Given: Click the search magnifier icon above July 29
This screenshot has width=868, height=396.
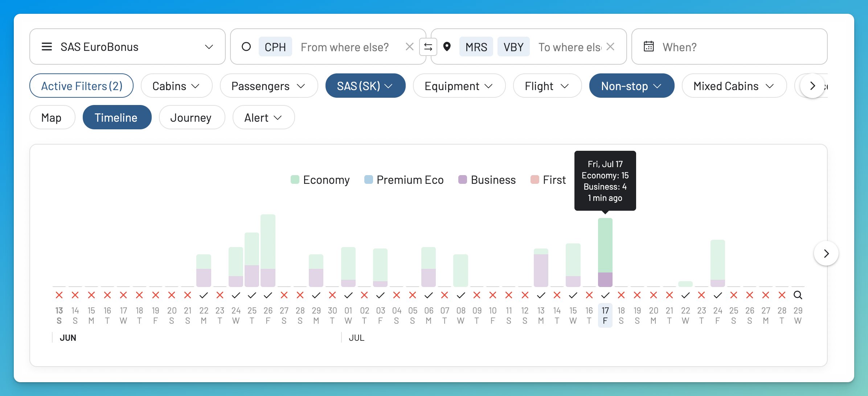Looking at the screenshot, I should pyautogui.click(x=798, y=295).
